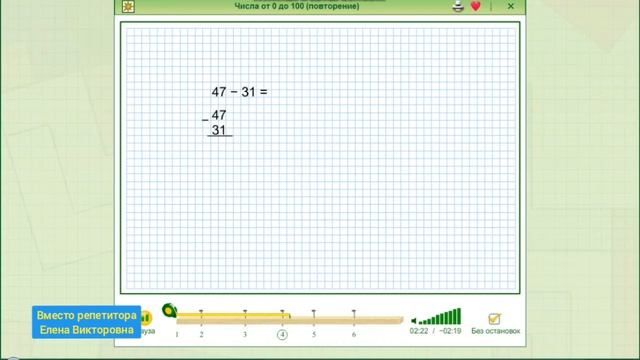
Task: Jump to timeline marker 5
Action: click(x=314, y=334)
